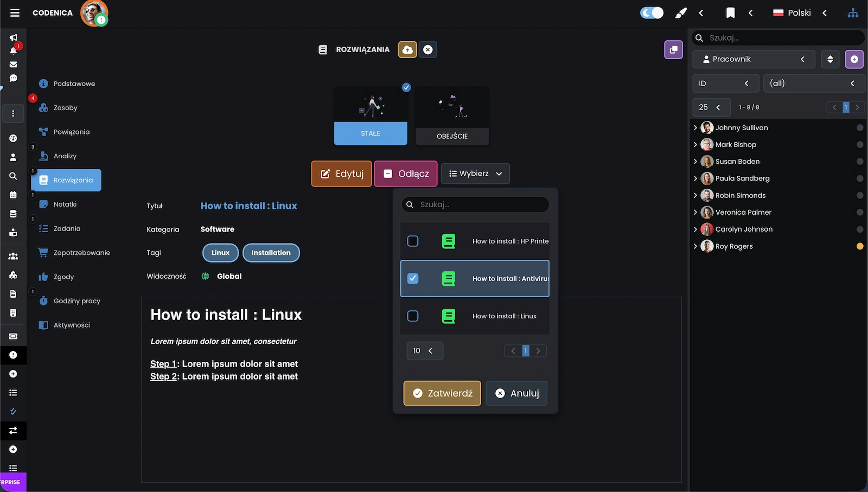The width and height of the screenshot is (868, 492).
Task: Open the Polski language dropdown
Action: [x=800, y=13]
